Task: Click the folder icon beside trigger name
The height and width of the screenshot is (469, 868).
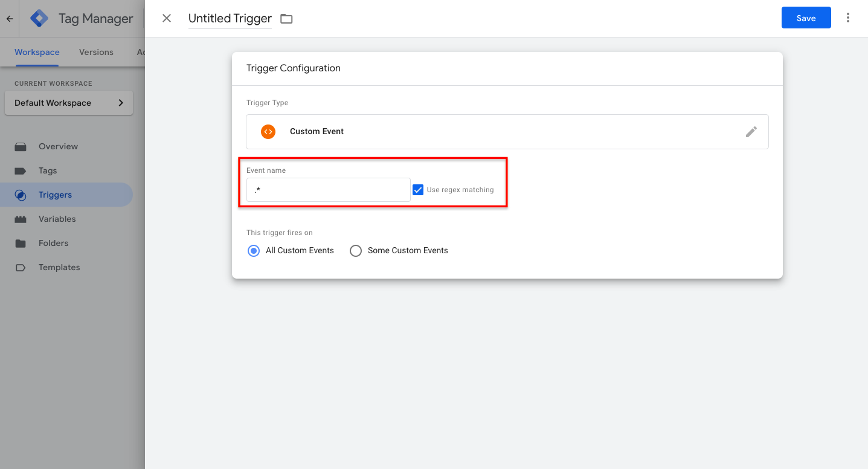Action: [286, 19]
